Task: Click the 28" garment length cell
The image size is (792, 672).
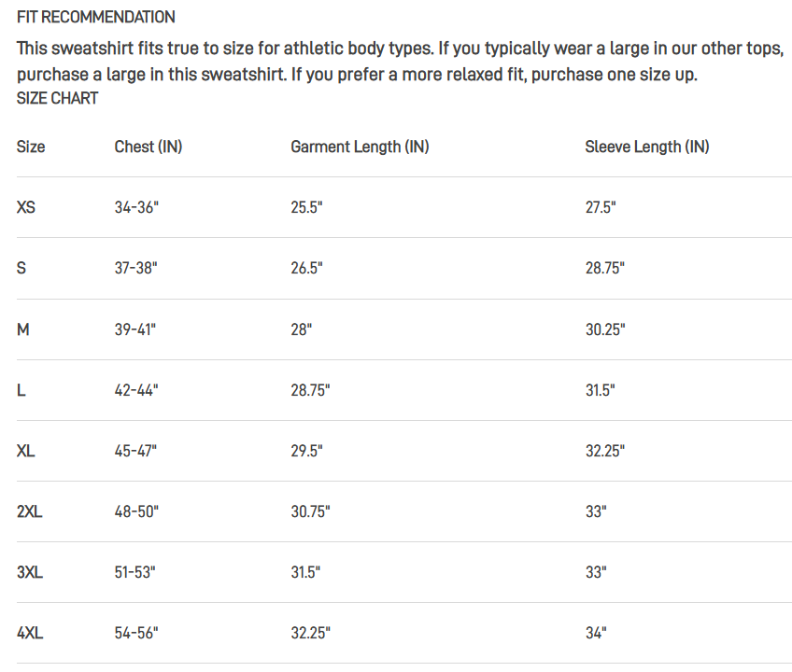Action: click(302, 329)
